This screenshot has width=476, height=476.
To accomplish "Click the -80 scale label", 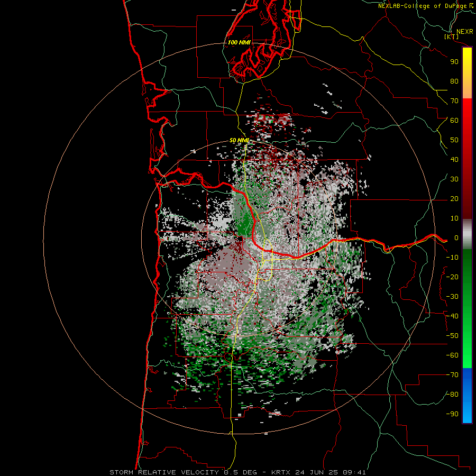I will point(452,395).
